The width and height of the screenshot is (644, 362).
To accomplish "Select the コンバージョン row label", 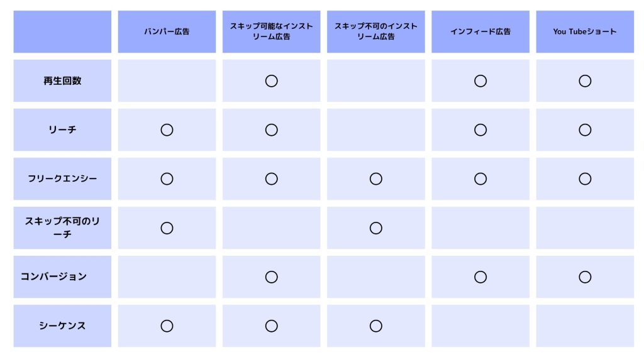I will (x=62, y=277).
